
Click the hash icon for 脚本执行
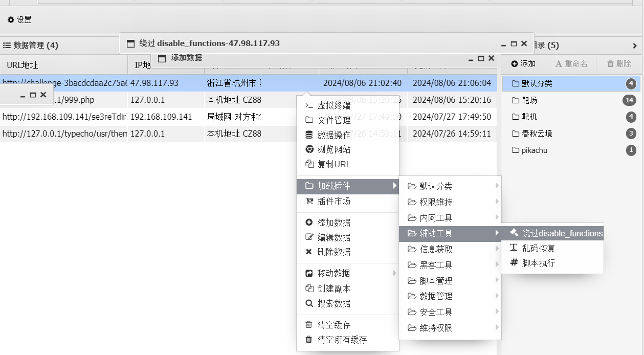514,263
